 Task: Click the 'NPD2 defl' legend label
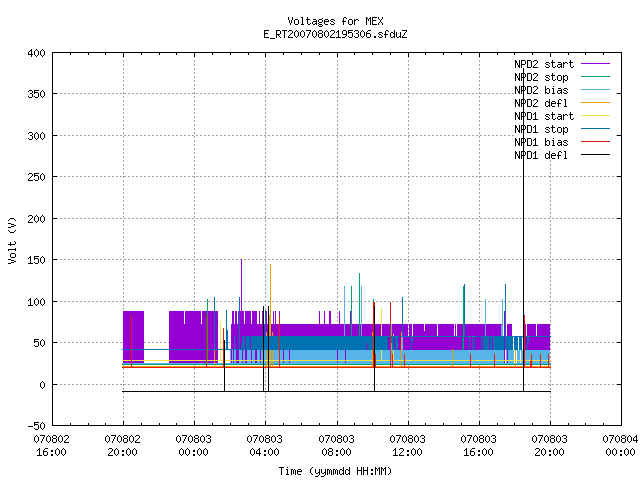[x=541, y=103]
